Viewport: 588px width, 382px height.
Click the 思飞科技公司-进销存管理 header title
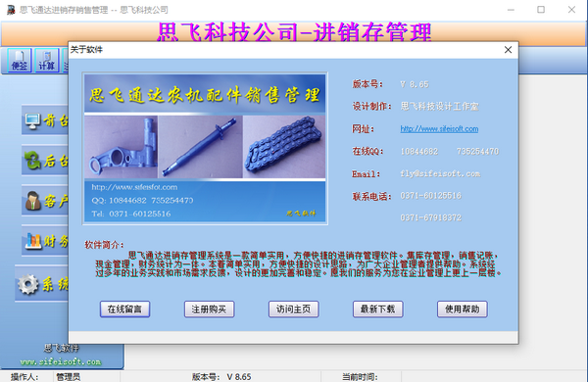point(294,32)
